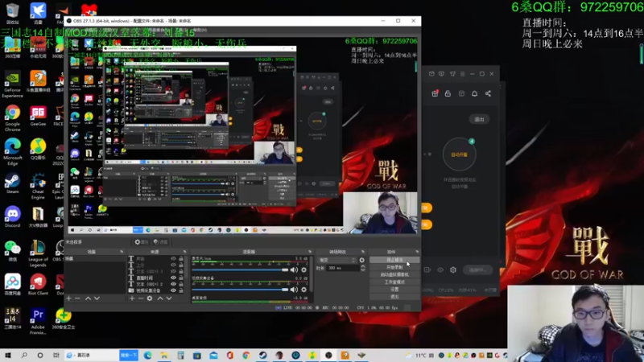Pop out the 来源 dock panel
Image resolution: width=644 pixels, height=362 pixels.
coord(184,252)
